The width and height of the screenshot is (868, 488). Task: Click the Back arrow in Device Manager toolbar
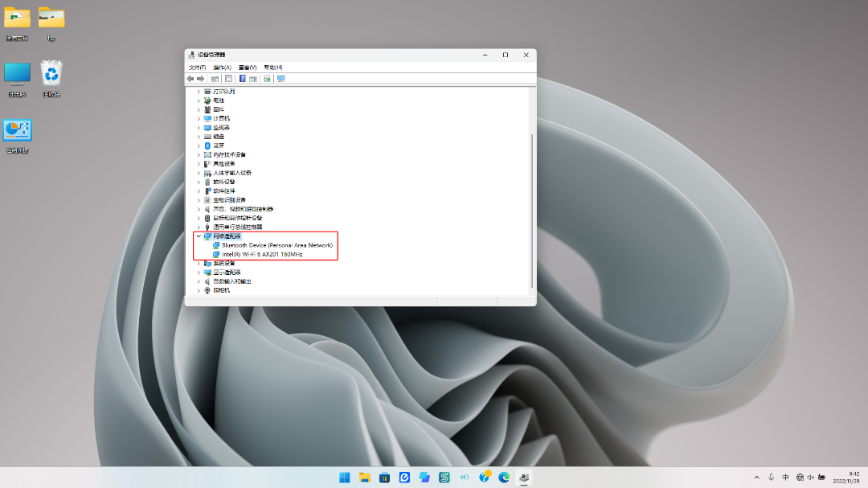click(x=190, y=79)
